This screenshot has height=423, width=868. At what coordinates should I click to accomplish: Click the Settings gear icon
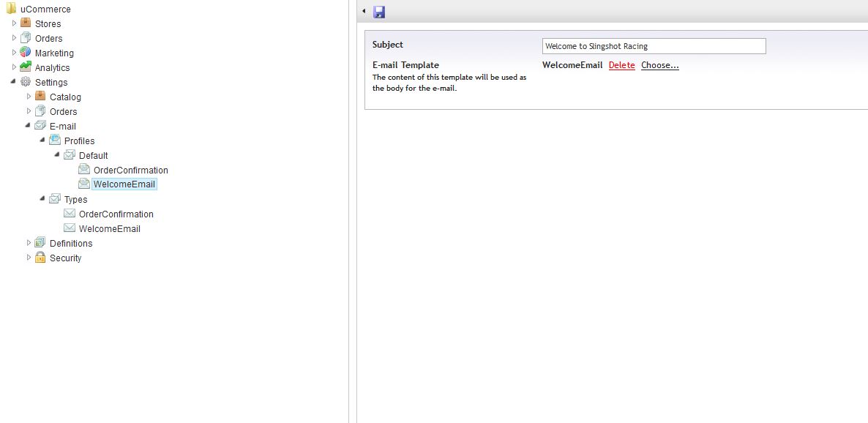[x=26, y=81]
